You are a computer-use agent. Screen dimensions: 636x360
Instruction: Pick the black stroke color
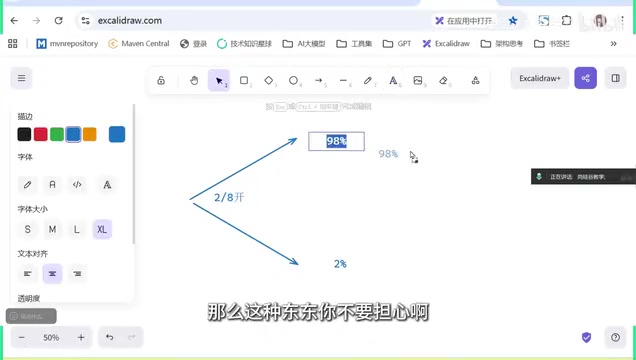click(24, 134)
